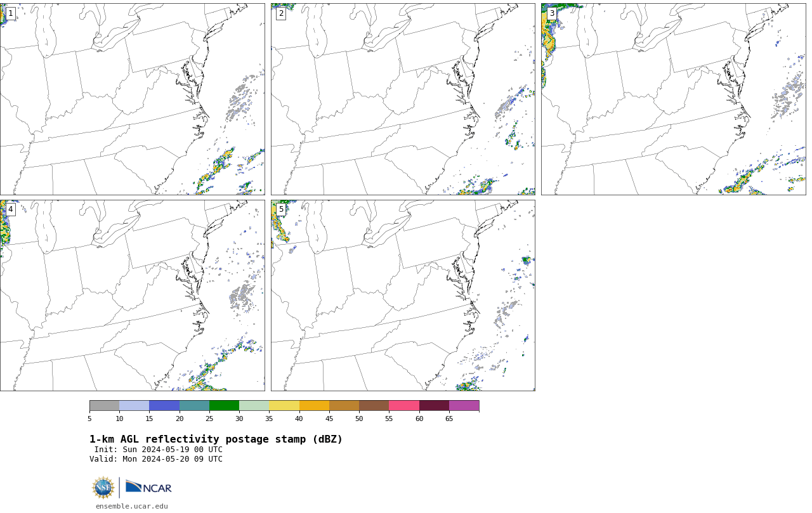
Task: Click the teal 20-25 dBZ swatch
Action: tap(194, 406)
